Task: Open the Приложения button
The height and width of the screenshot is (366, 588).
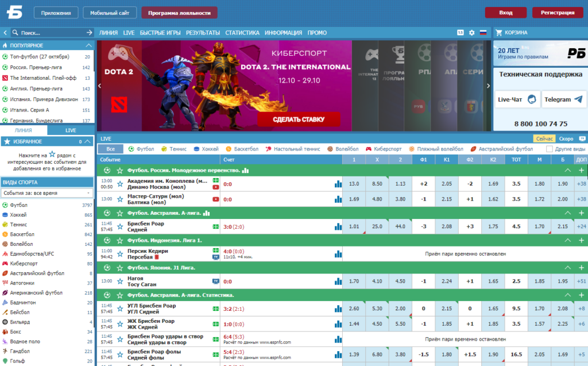Action: point(56,13)
